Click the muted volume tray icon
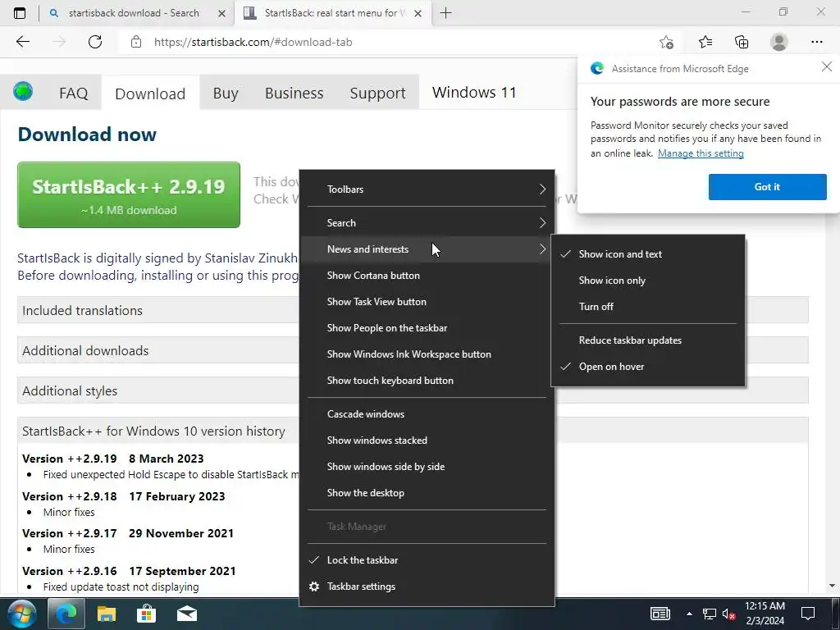Screen dimensions: 840x630 coord(728,614)
